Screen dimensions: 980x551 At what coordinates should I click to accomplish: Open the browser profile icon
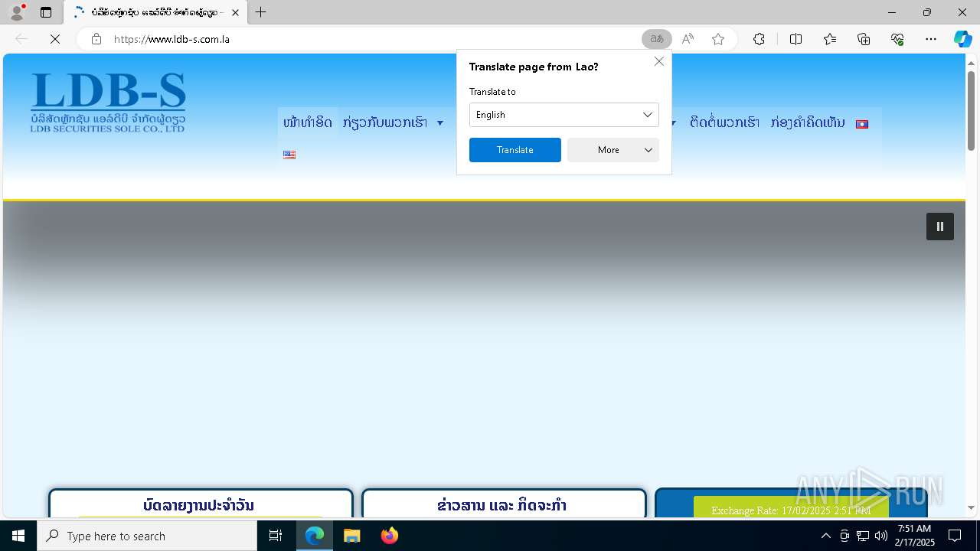click(x=17, y=12)
